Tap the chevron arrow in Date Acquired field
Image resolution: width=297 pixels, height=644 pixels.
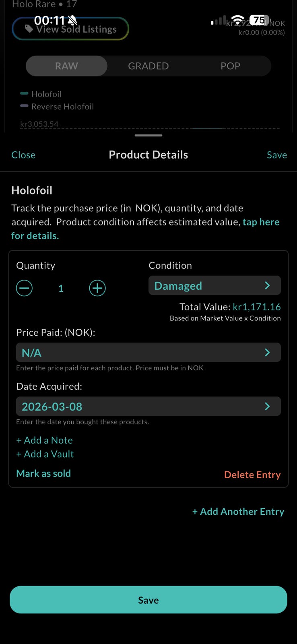point(267,407)
